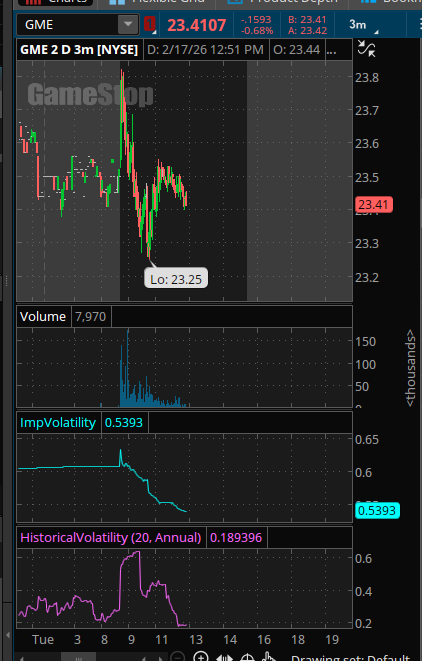Click the cyan 0.5393 axis marker
Screen dimensions: 422x661
pyautogui.click(x=376, y=511)
